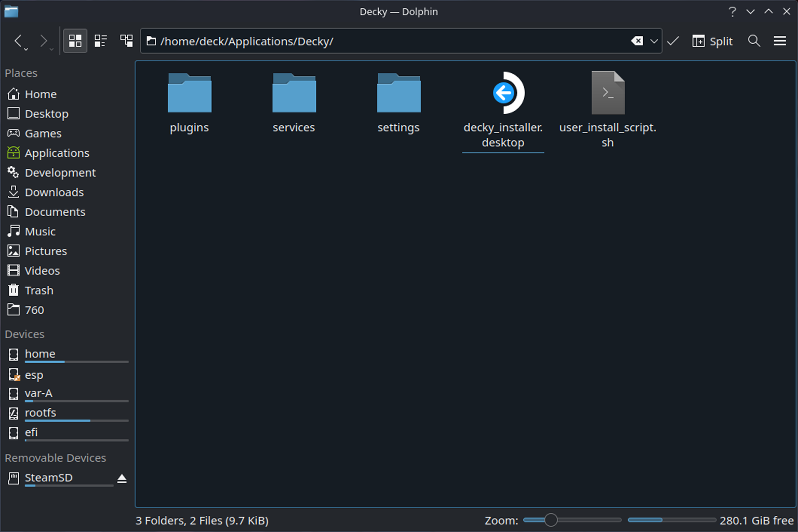This screenshot has width=798, height=532.
Task: Switch to Compact view mode
Action: (101, 41)
